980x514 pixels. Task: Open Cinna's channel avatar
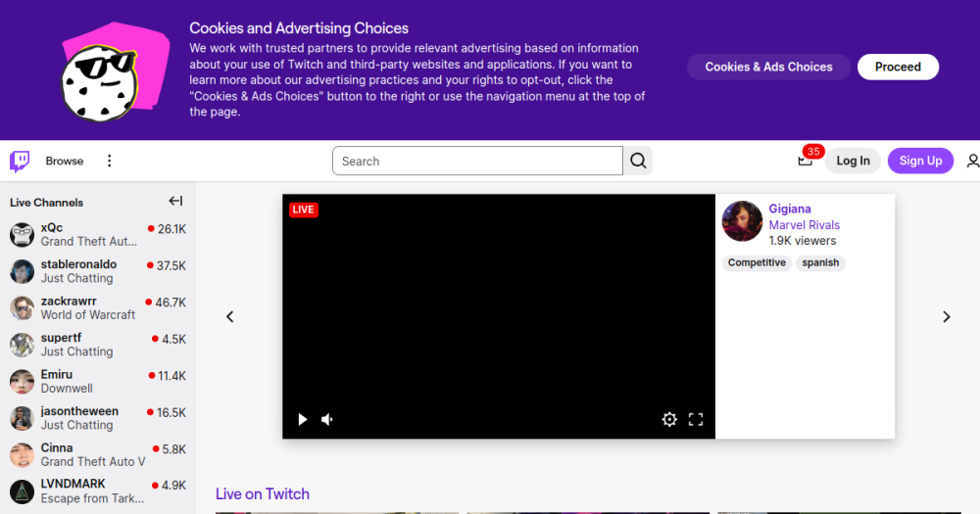[x=22, y=455]
